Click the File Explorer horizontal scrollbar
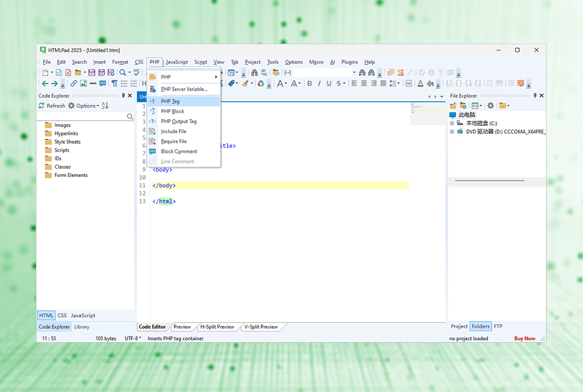The image size is (583, 392). [x=490, y=180]
